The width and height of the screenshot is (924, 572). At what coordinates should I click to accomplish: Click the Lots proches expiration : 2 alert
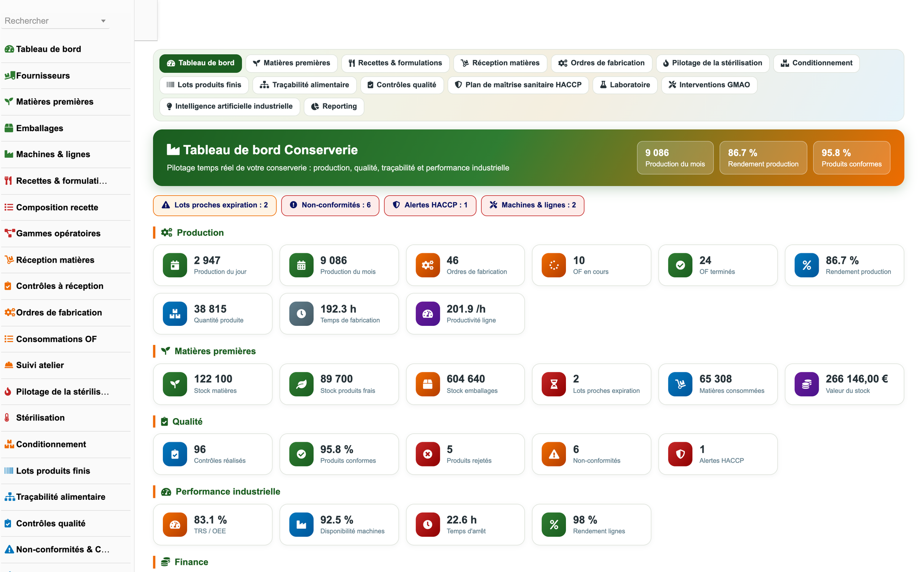[215, 205]
